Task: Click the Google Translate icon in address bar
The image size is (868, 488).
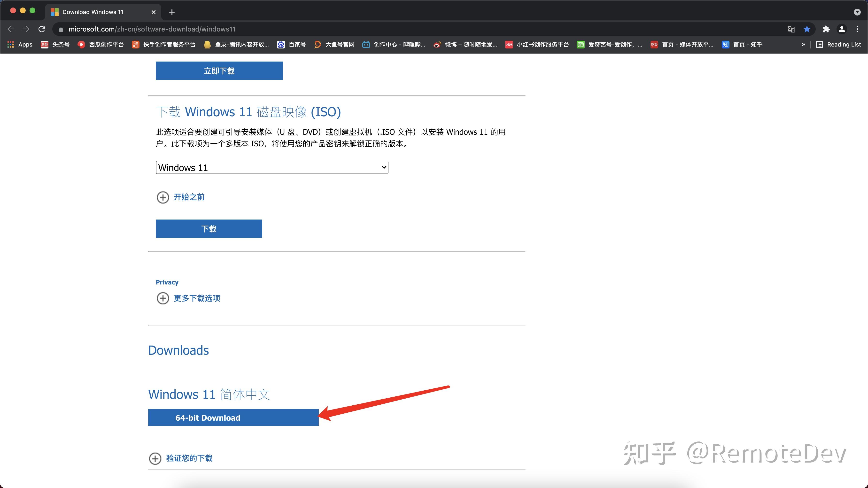Action: tap(791, 29)
